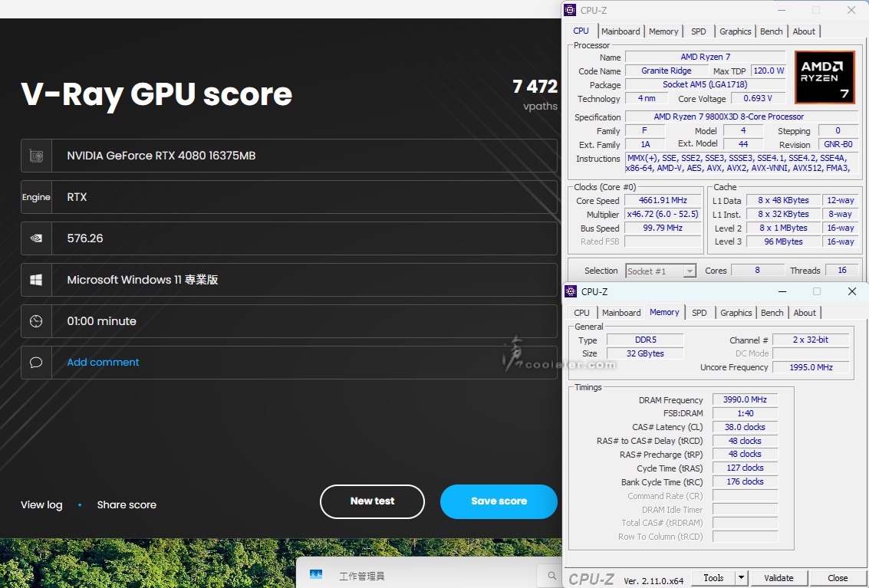Click the RTX engine value
Screen dimensions: 869x588
coord(77,197)
